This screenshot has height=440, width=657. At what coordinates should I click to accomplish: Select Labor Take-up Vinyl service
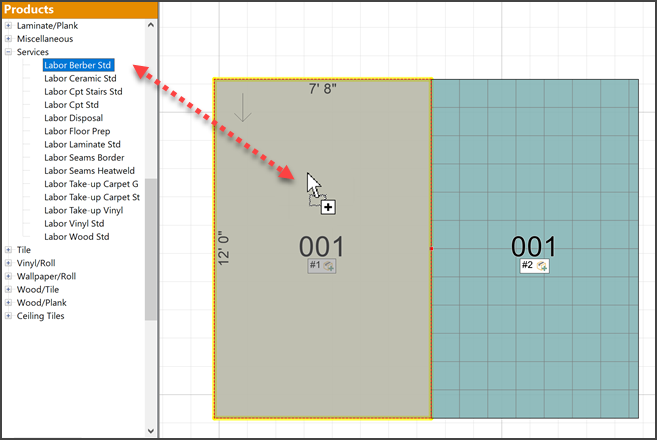click(83, 210)
